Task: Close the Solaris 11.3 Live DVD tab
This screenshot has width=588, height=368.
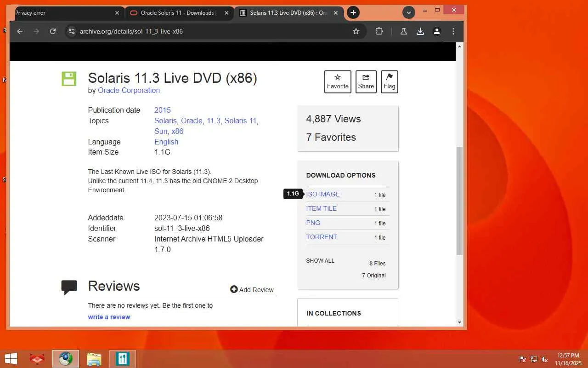Action: click(x=336, y=13)
